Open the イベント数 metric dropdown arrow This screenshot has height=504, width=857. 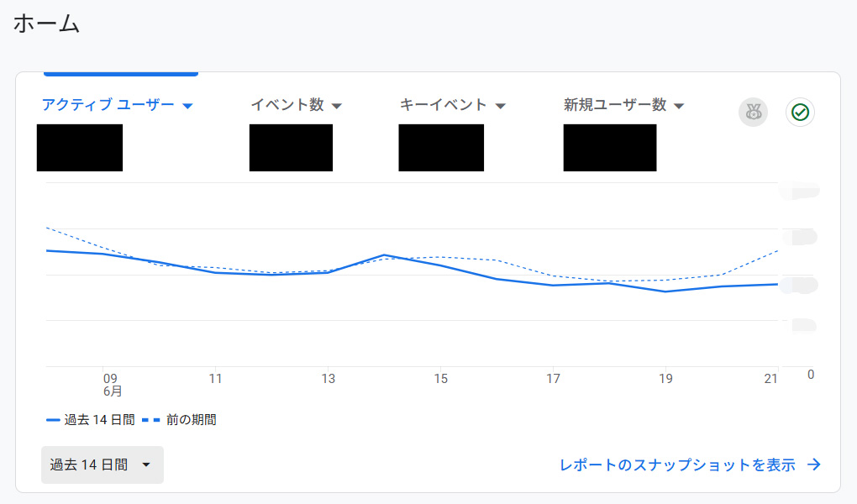click(x=337, y=106)
